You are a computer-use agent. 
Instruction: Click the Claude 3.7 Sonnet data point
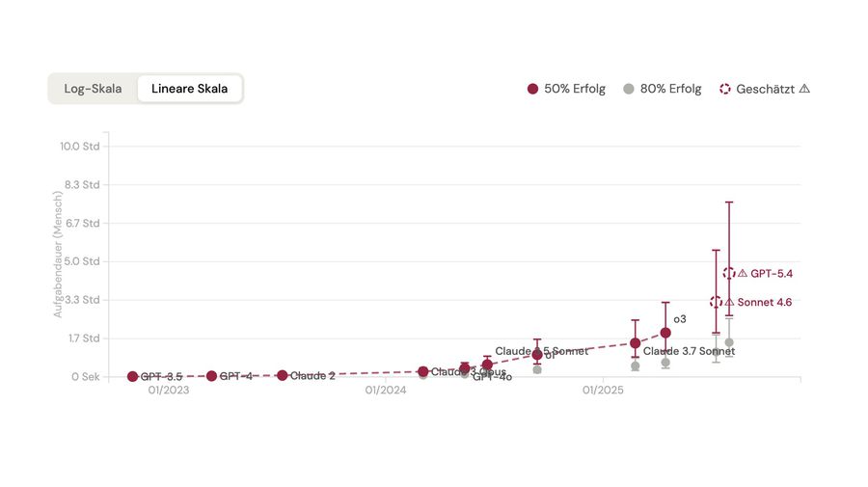(x=635, y=343)
